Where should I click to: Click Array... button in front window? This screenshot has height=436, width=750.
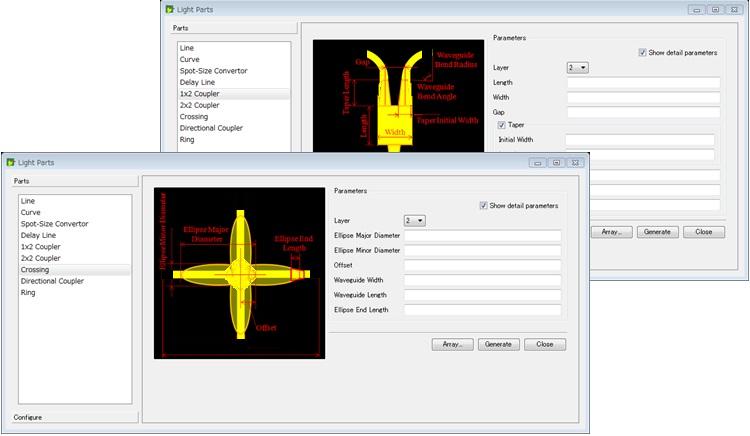[452, 344]
